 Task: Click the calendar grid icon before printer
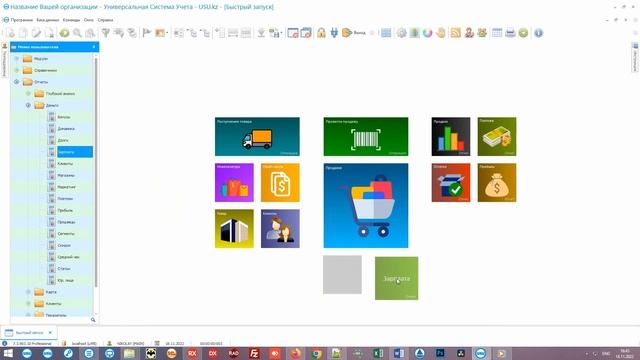coord(497,33)
